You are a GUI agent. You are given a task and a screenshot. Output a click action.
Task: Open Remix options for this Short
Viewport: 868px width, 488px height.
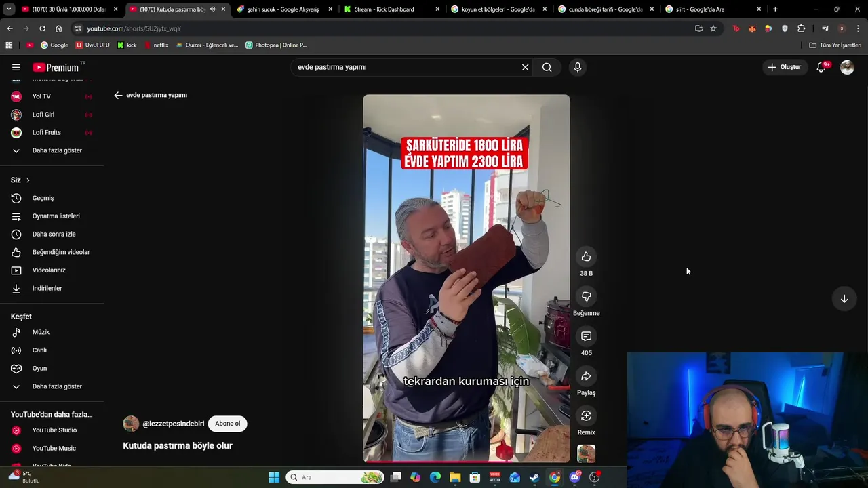click(586, 416)
